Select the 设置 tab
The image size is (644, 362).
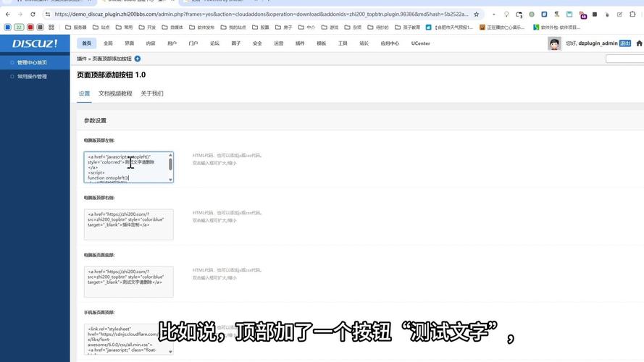tap(84, 93)
